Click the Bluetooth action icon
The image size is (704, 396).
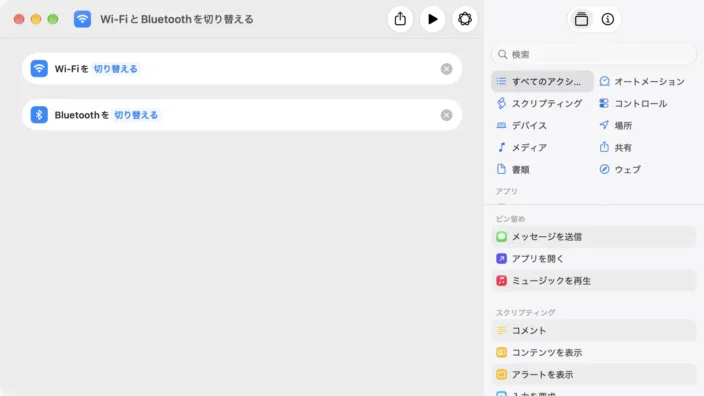coord(39,115)
